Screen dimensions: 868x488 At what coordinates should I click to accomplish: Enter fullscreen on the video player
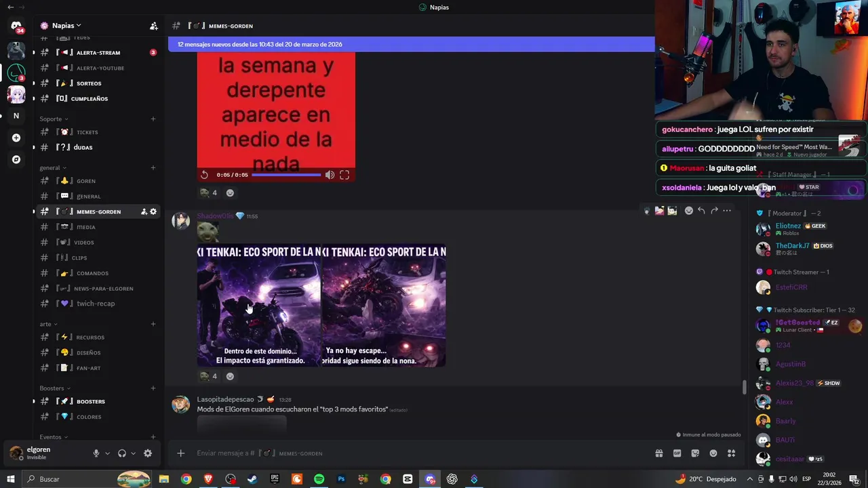point(344,175)
